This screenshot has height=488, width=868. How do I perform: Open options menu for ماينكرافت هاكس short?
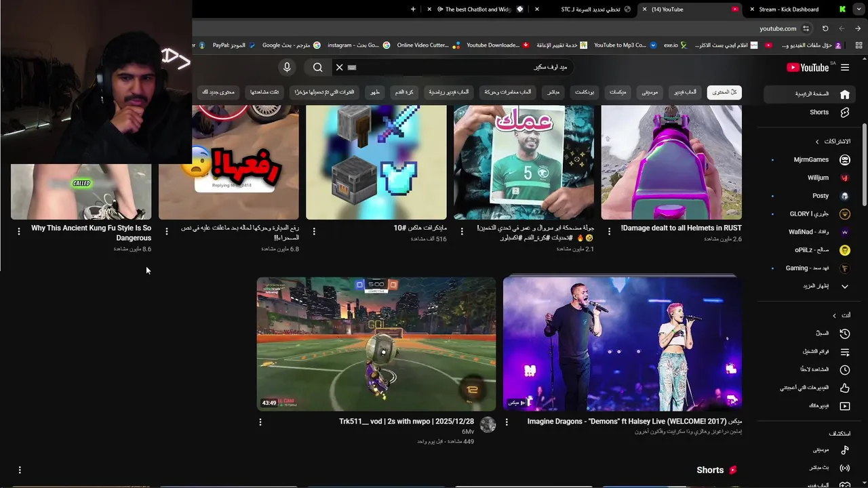click(314, 231)
